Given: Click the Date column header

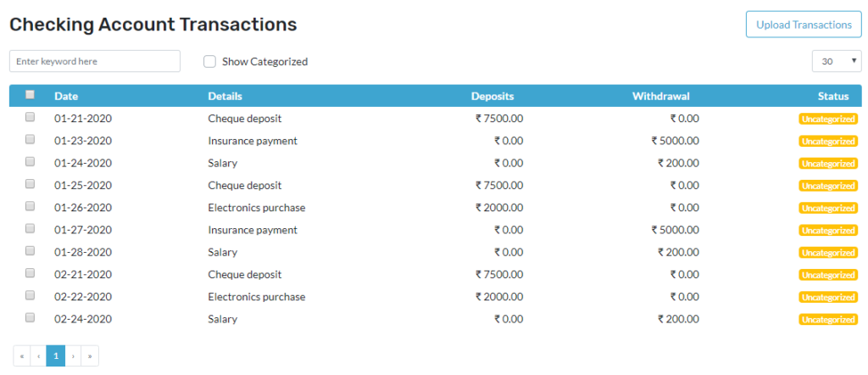Looking at the screenshot, I should [66, 97].
